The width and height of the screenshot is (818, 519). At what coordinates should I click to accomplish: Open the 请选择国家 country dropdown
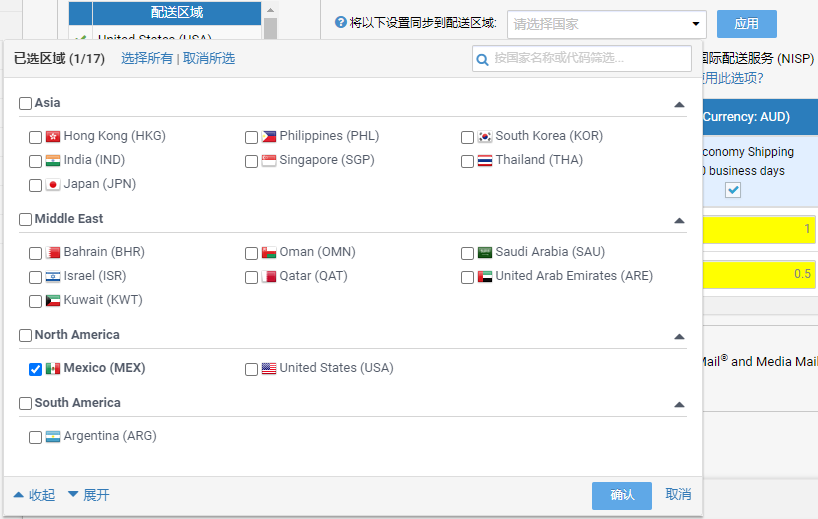[607, 24]
